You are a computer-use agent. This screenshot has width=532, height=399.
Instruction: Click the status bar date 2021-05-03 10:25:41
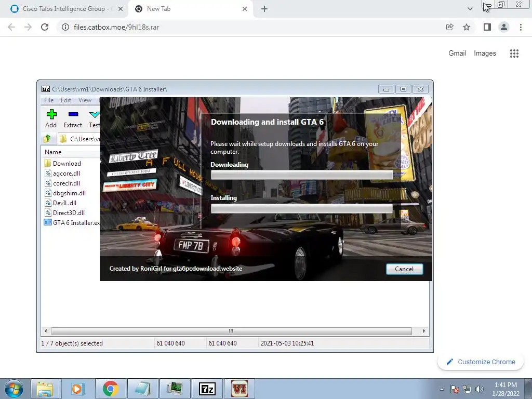pos(287,343)
